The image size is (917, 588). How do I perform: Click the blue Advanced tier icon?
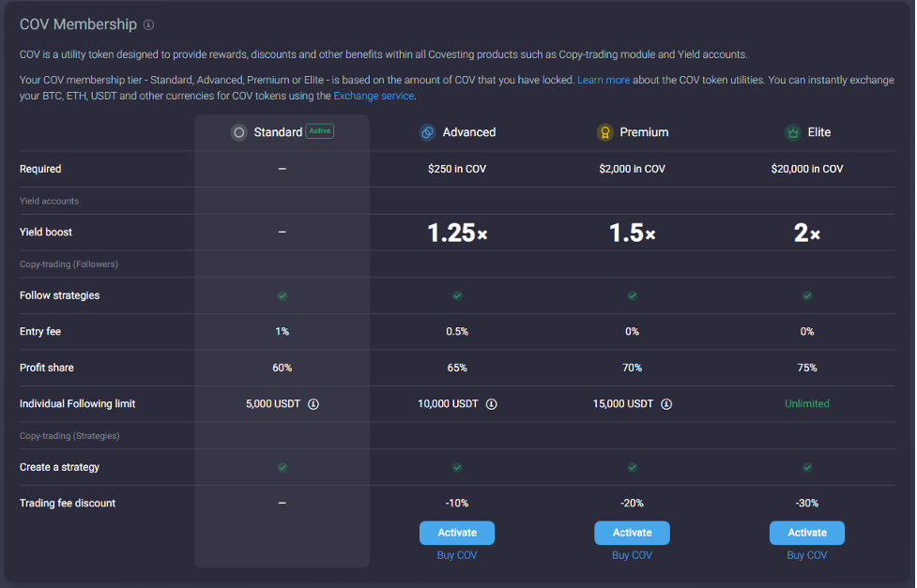(x=428, y=132)
